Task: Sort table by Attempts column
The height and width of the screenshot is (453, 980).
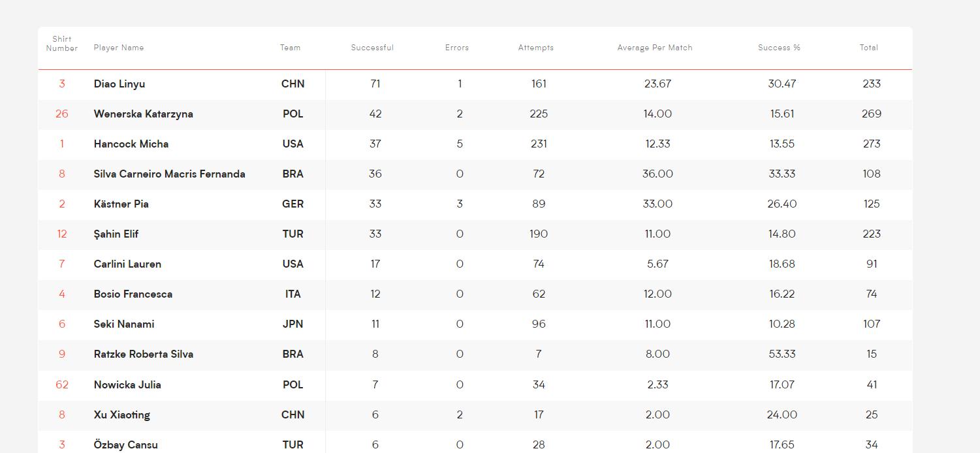Action: pos(536,48)
